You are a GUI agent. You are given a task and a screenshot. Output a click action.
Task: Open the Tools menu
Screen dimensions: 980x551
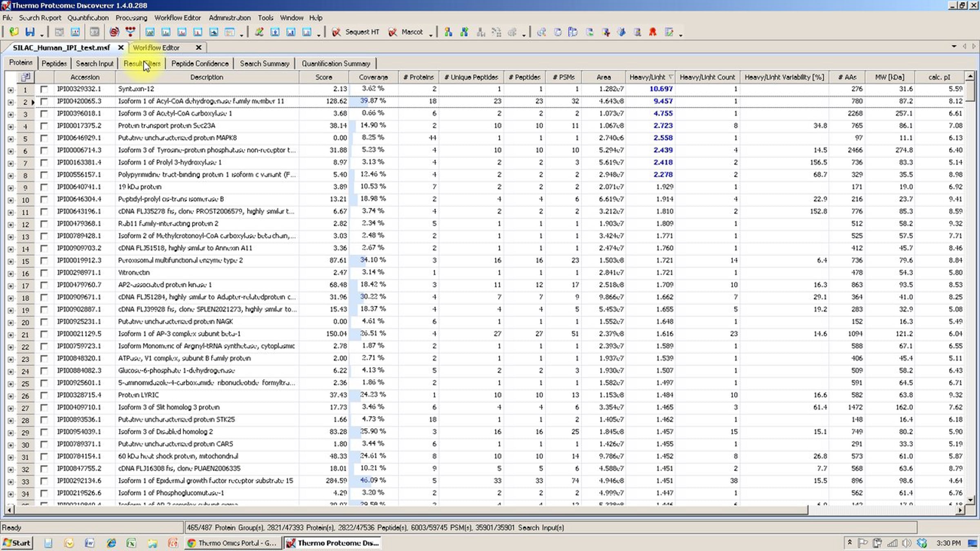point(265,18)
